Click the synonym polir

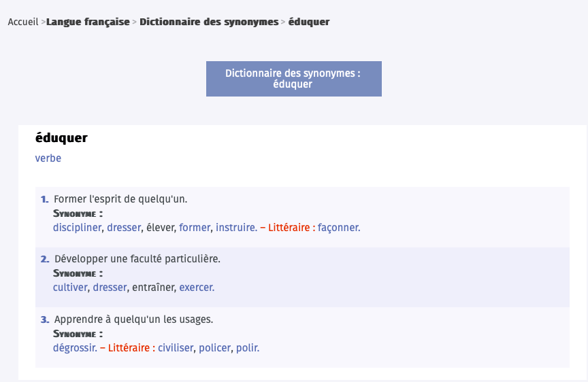[x=247, y=348]
